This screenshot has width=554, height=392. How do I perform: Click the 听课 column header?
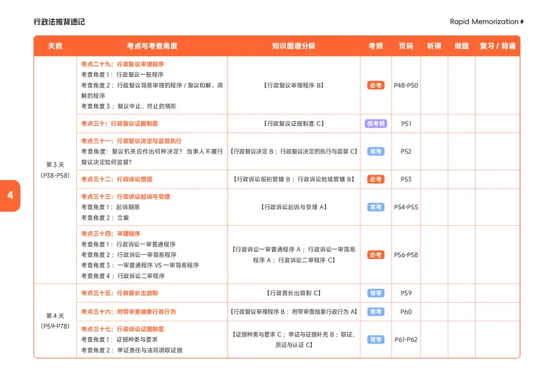point(434,46)
